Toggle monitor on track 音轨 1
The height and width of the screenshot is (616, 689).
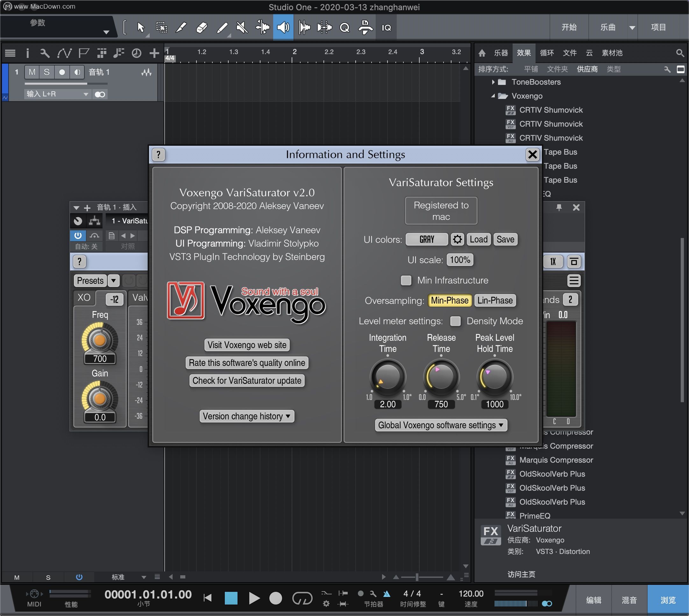point(77,72)
